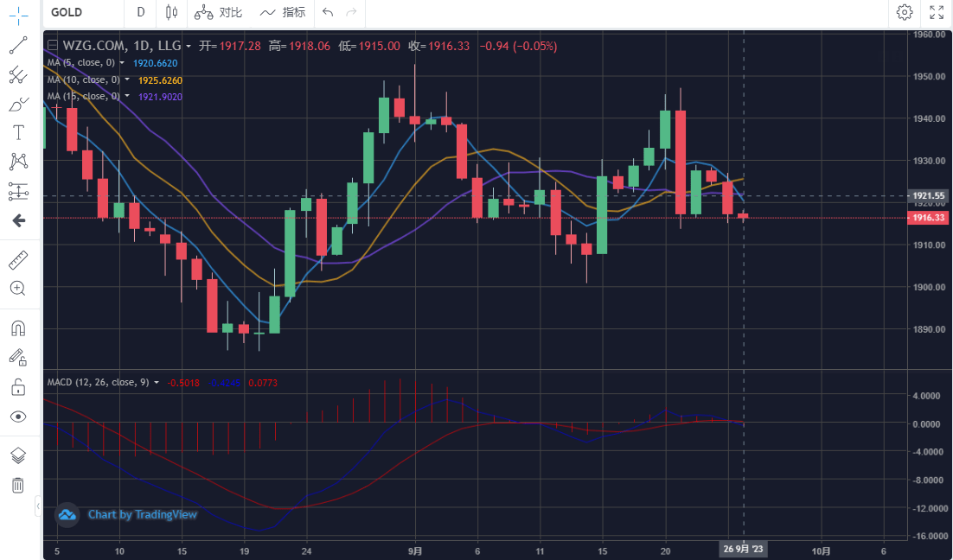The image size is (953, 560).
Task: Expand the MA (5, close, 0) dropdown arrow
Action: (122, 63)
